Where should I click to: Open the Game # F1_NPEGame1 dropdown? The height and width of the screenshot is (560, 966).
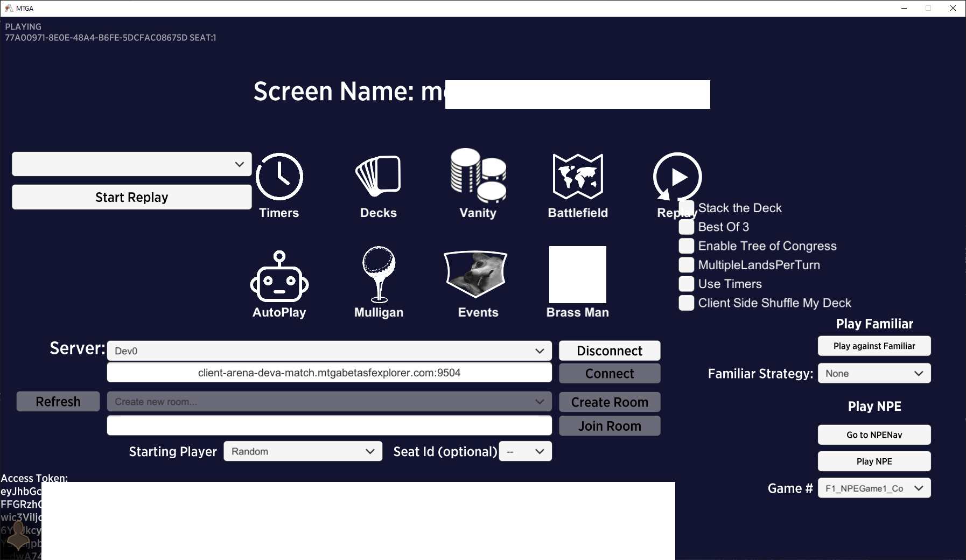click(874, 488)
